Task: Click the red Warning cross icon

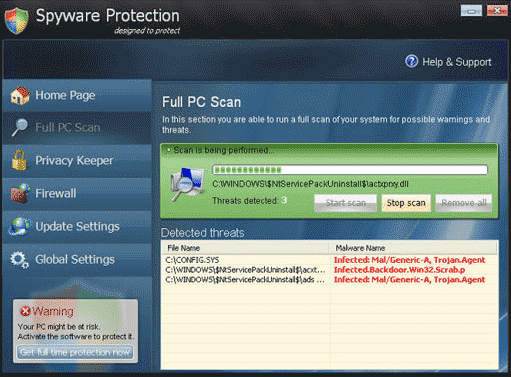Action: coord(25,311)
